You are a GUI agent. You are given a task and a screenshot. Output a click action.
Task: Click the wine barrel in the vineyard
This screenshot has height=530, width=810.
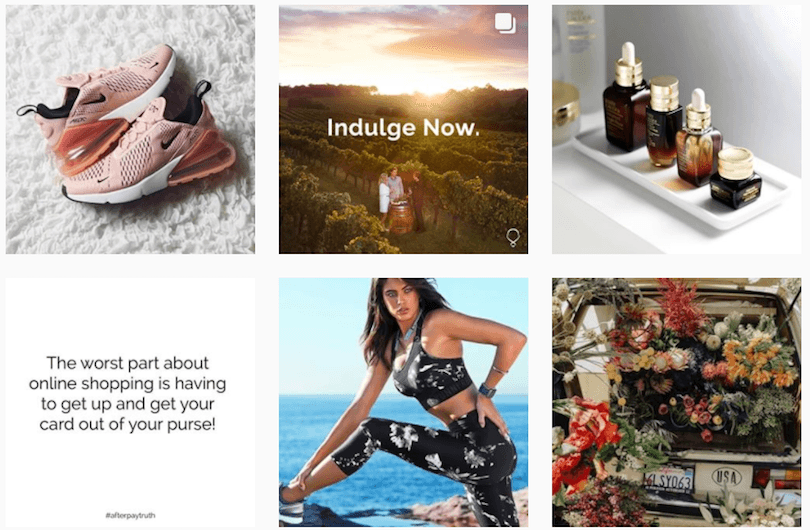401,218
